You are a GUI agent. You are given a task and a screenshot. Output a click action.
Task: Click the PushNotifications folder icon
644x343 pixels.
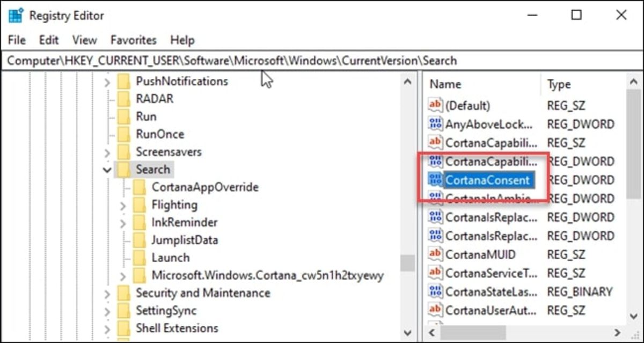(x=124, y=82)
